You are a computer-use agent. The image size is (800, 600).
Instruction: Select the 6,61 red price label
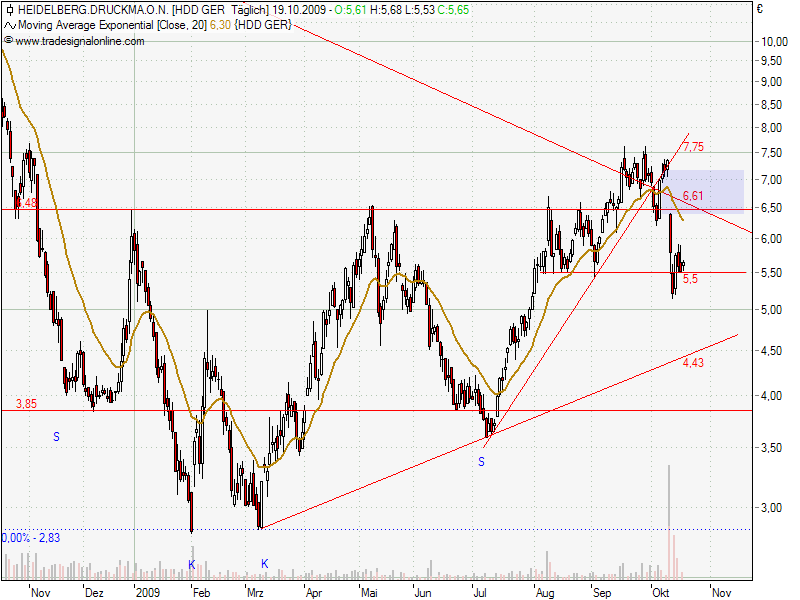[693, 195]
